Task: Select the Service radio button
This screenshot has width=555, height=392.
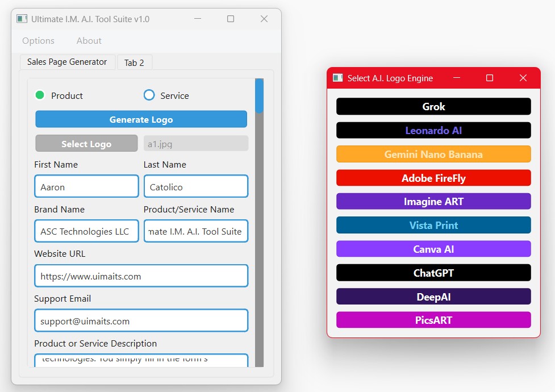Action: 149,95
